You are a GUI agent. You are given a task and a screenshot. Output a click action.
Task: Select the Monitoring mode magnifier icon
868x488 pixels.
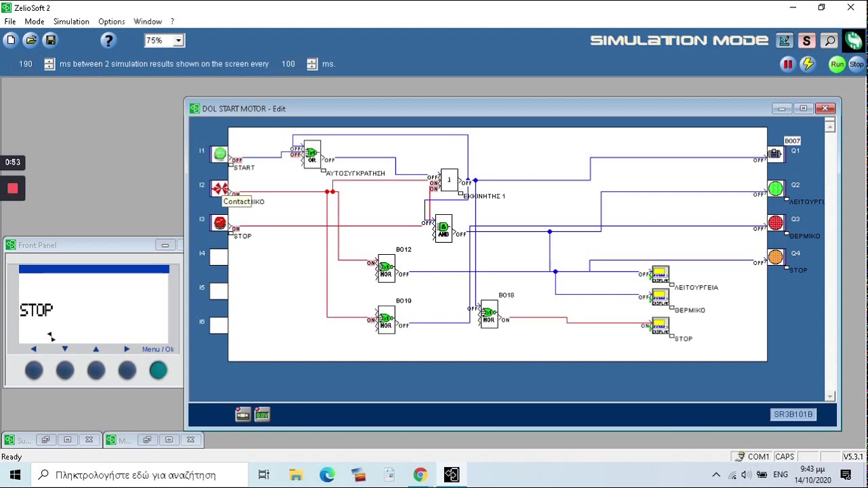[x=829, y=41]
